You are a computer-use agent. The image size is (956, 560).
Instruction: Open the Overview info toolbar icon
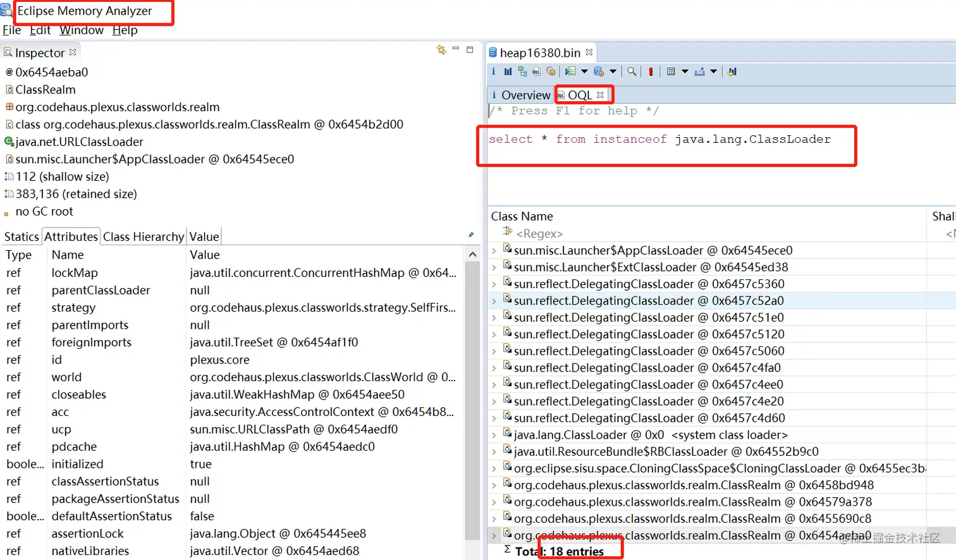(x=493, y=71)
